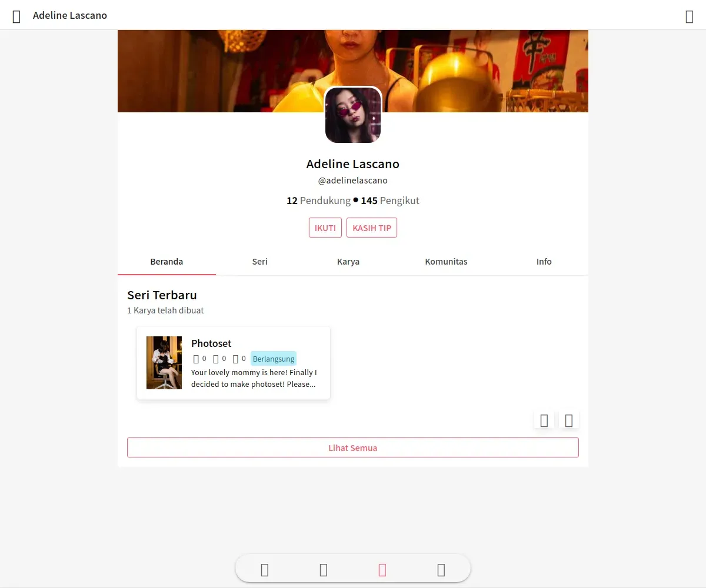Image resolution: width=706 pixels, height=588 pixels.
Task: Click the 'Your lovely mommy is here!' description
Action: coord(254,379)
